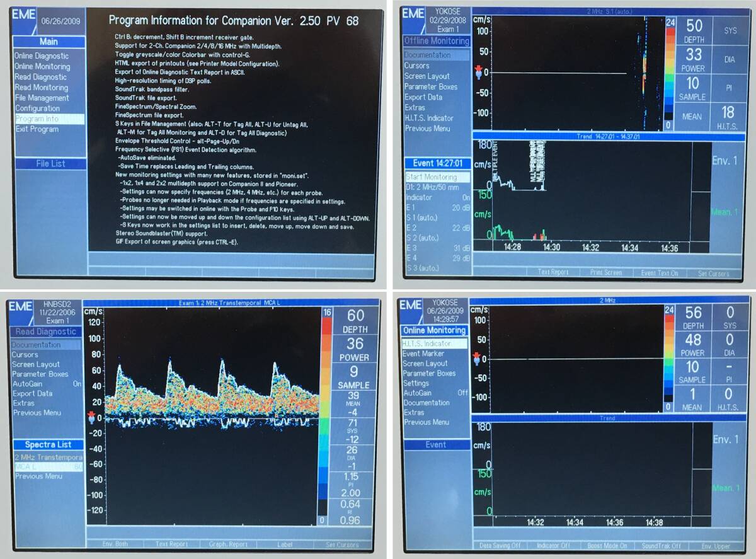
Task: Click Print Screen on Offline Monitoring bar
Action: (x=605, y=272)
